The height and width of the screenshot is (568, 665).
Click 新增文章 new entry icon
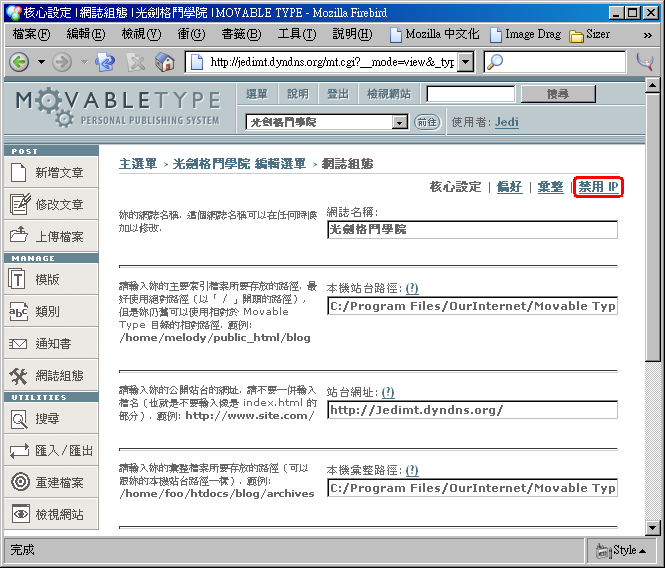(19, 172)
